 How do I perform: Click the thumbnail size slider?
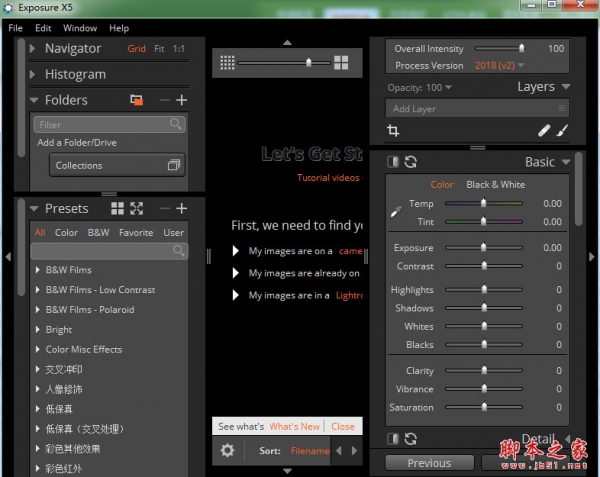point(284,62)
